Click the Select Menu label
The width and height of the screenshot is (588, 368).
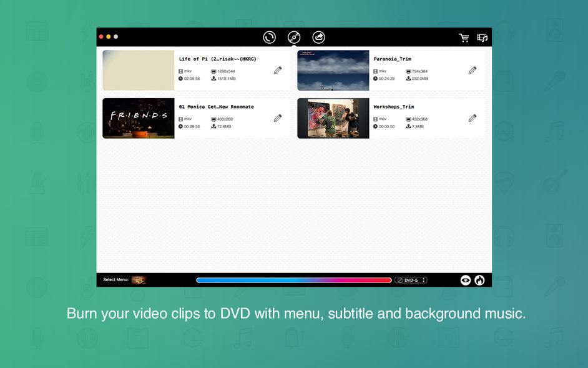(116, 280)
